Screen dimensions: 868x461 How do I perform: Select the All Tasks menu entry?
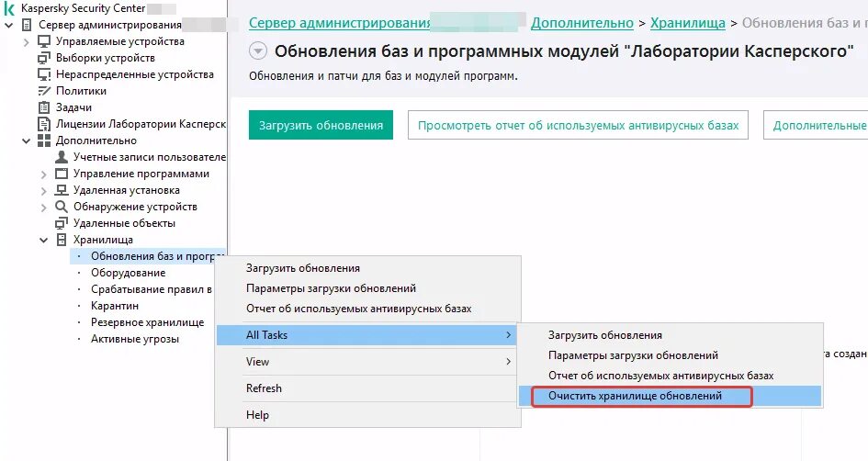367,335
